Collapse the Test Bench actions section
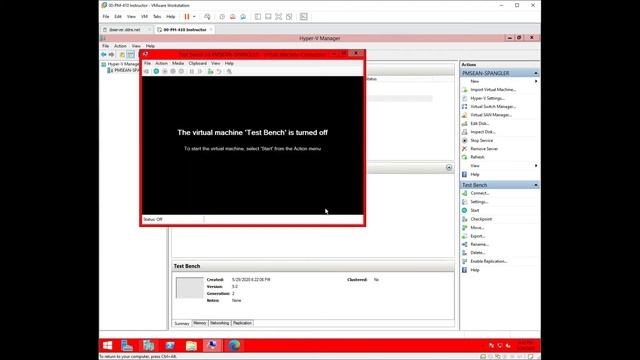Viewport: 640px width, 360px height. [x=536, y=185]
